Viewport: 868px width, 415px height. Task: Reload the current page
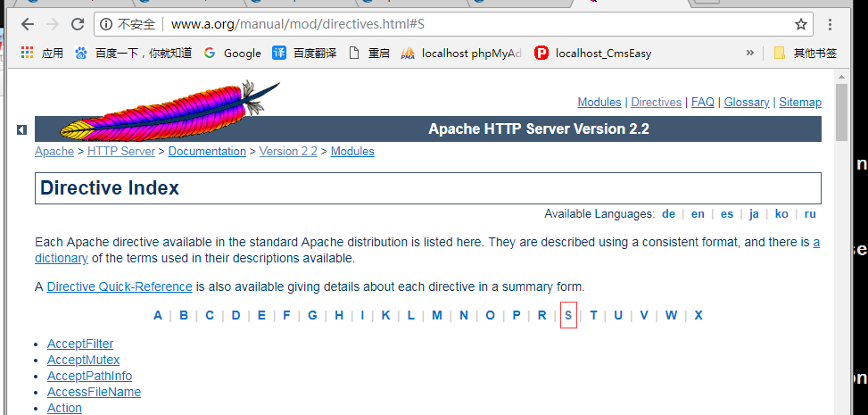coord(78,24)
